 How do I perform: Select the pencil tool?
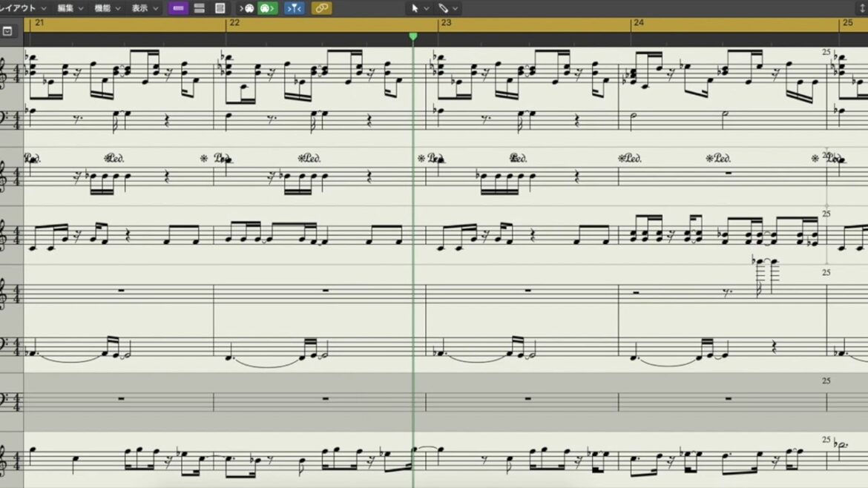click(443, 8)
